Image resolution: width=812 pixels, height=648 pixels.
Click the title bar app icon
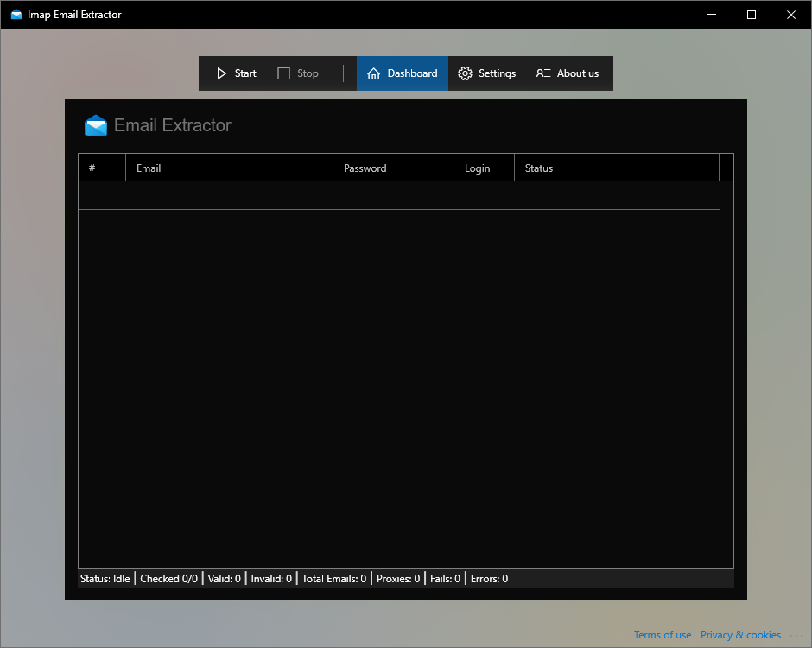(x=16, y=15)
